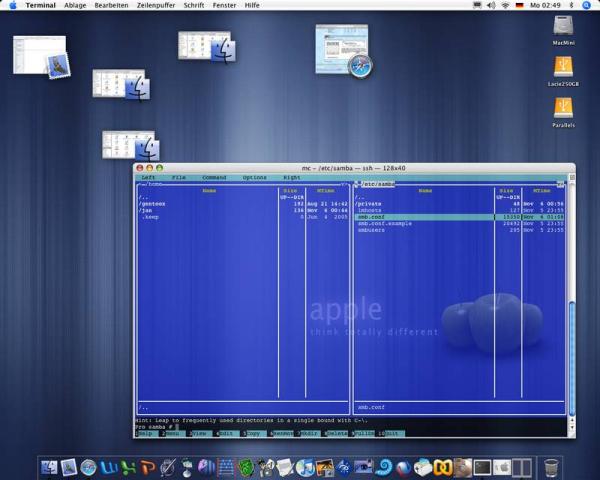Open the Command dropdown menu in Midnight Commander
This screenshot has height=480, width=600.
214,177
